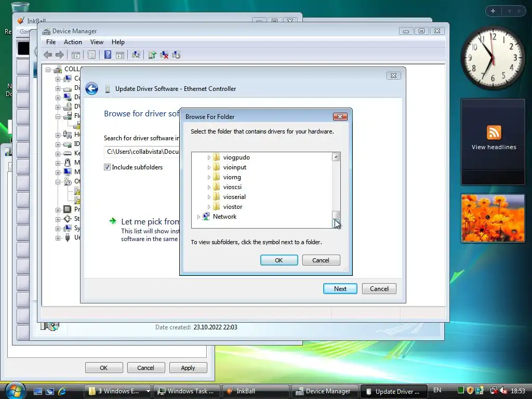Select the Network label in folder tree

pos(224,217)
